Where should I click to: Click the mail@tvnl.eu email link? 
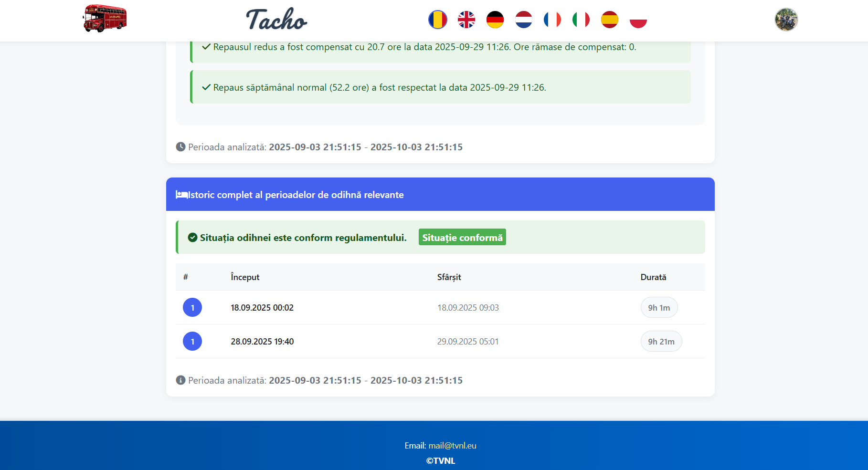[452, 446]
